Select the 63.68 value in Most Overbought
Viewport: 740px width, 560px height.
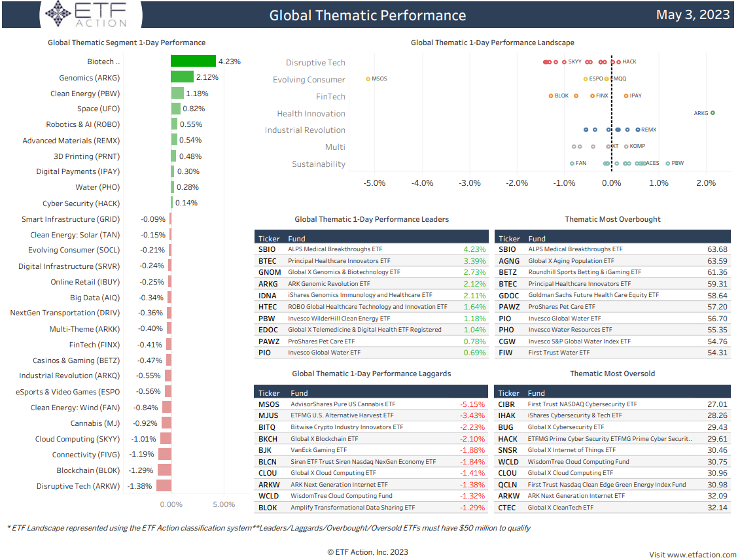pos(717,249)
